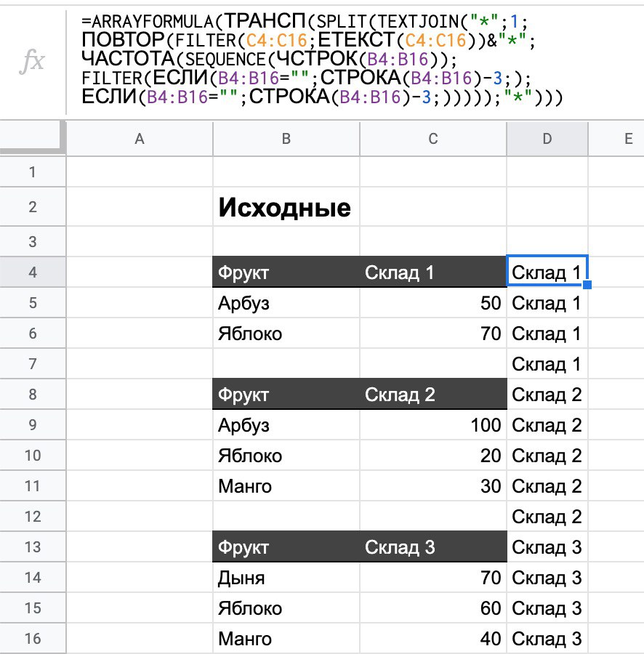Click 'Склад 3' in cell D16

click(547, 638)
